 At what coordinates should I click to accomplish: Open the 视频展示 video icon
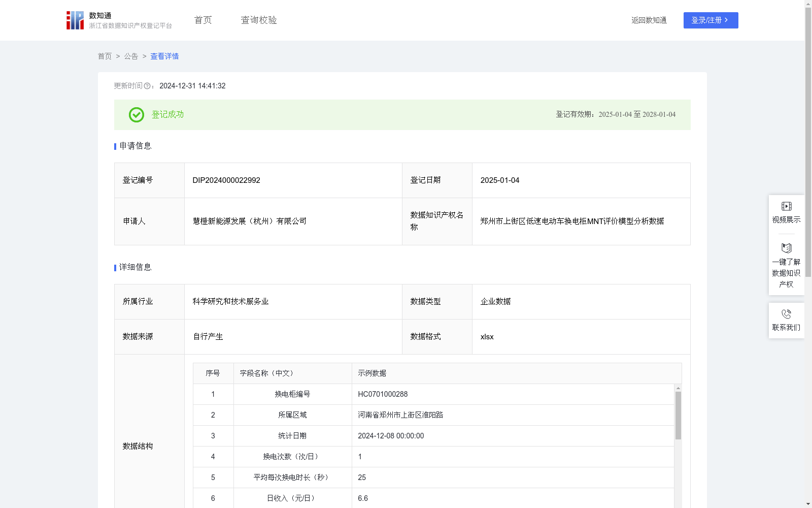[x=787, y=206]
